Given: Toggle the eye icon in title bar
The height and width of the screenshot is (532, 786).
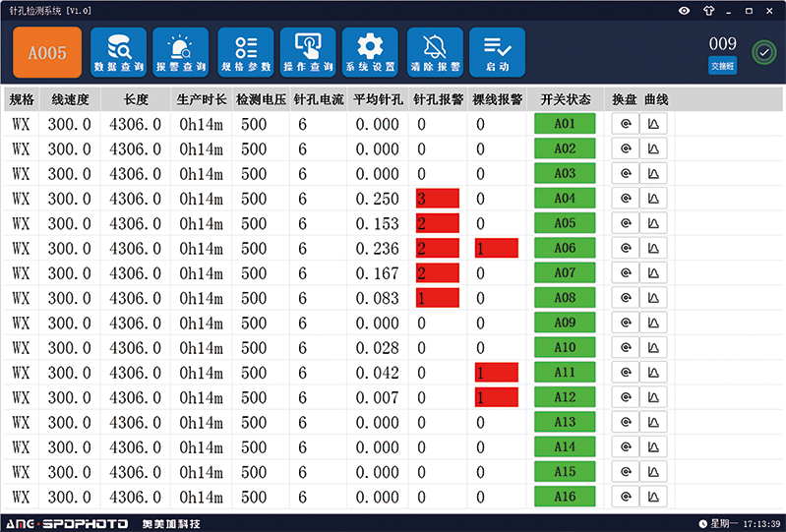Looking at the screenshot, I should [x=685, y=9].
